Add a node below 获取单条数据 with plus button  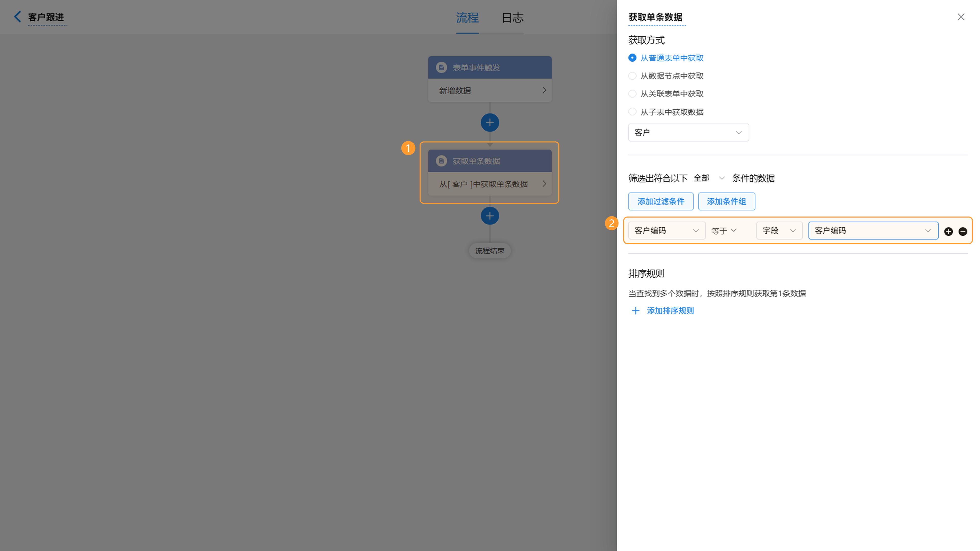click(x=490, y=216)
